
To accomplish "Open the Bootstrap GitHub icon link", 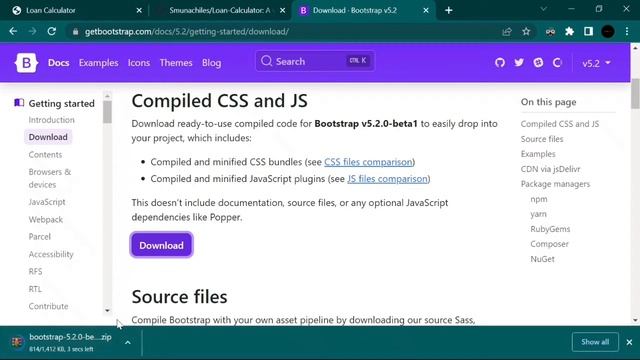I will (x=500, y=63).
